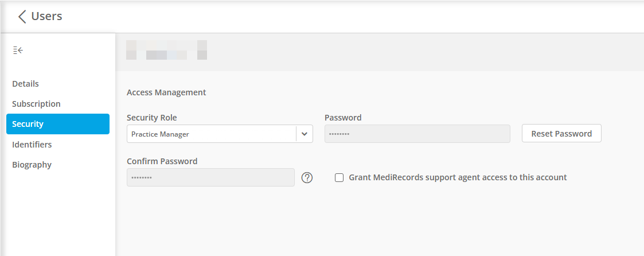This screenshot has height=256, width=644.
Task: Go back using the Users chevron arrow
Action: click(22, 17)
